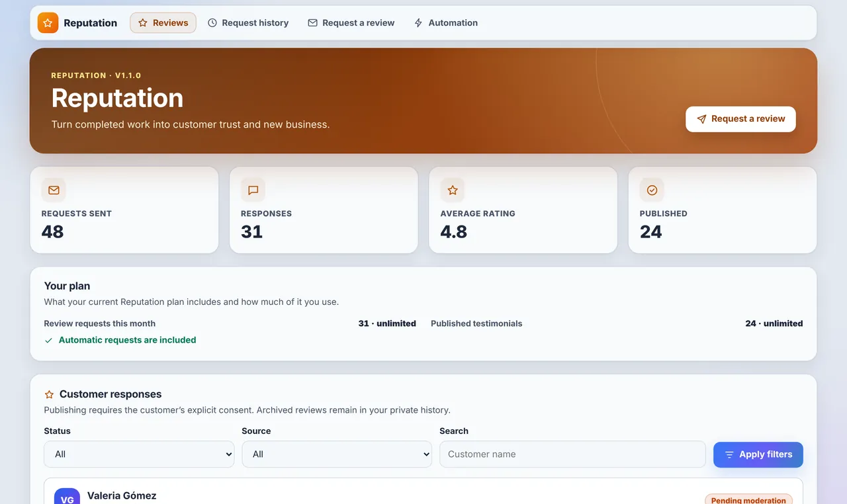Click the Average Rating value 4.8
The width and height of the screenshot is (847, 504).
coord(454,231)
